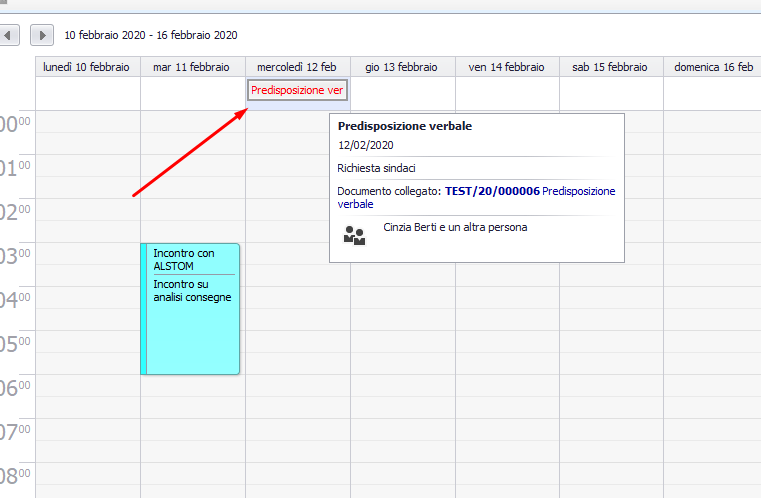
Task: Click the 07 hour slot in Saturday column
Action: (610, 430)
